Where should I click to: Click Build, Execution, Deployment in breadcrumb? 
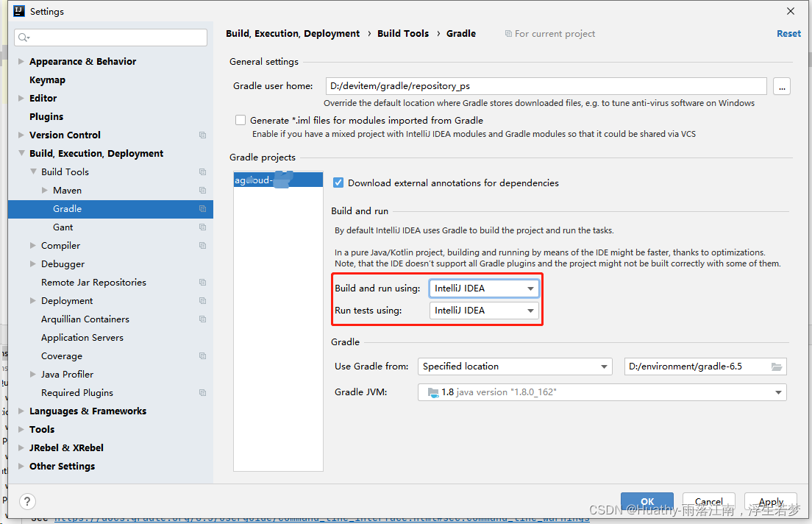(293, 33)
